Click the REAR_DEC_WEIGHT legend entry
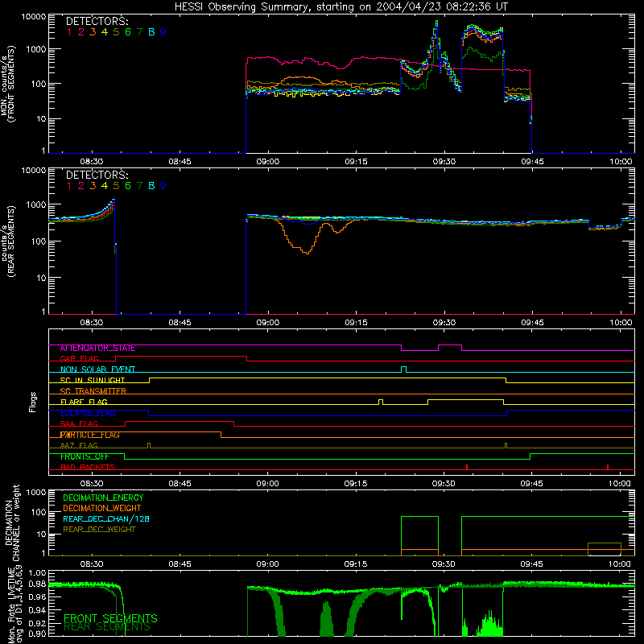The height and width of the screenshot is (644, 644). point(99,530)
